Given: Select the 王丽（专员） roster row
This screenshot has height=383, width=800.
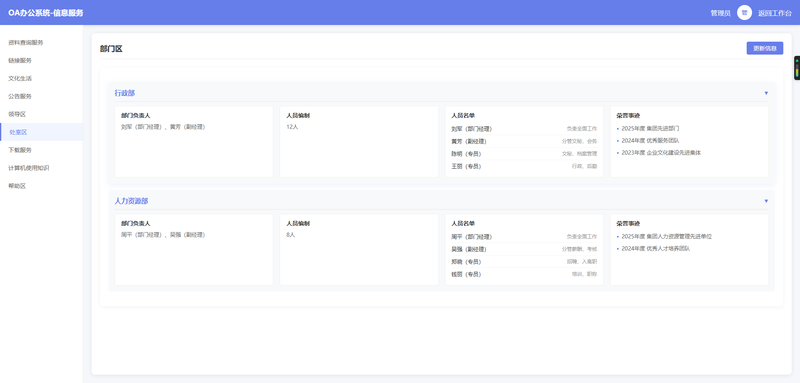Looking at the screenshot, I should [524, 166].
